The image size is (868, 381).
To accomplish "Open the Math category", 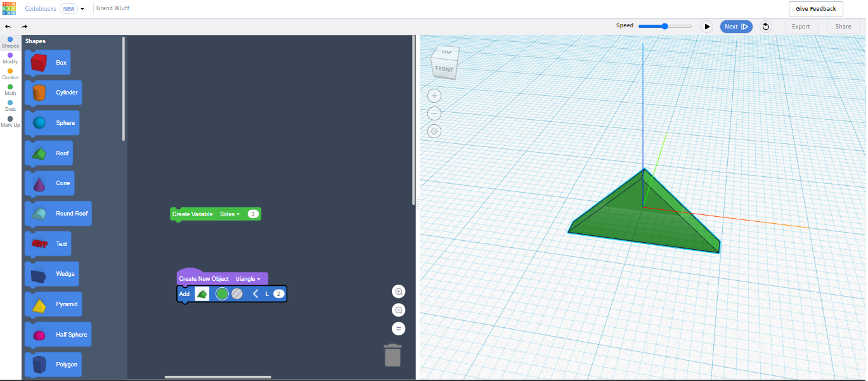I will (x=10, y=90).
